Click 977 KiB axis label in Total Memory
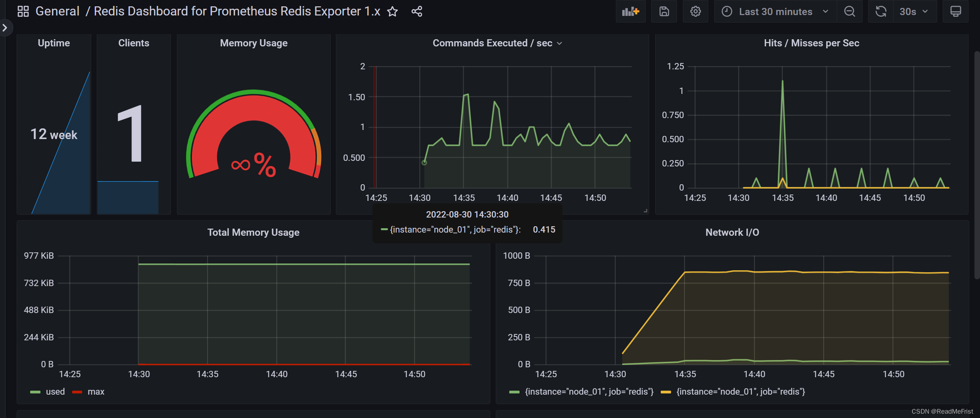This screenshot has width=980, height=418. click(38, 256)
